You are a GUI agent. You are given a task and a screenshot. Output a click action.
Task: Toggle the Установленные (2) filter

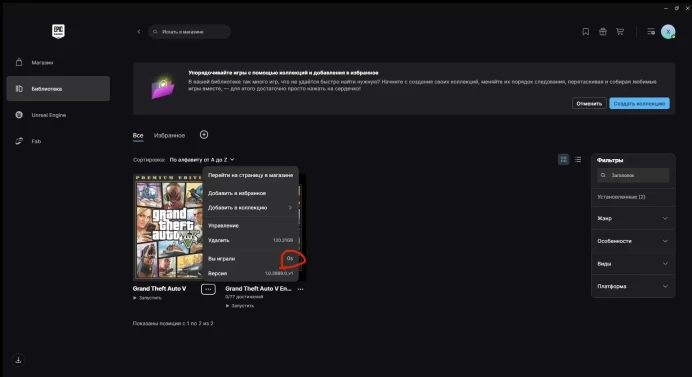click(x=621, y=197)
